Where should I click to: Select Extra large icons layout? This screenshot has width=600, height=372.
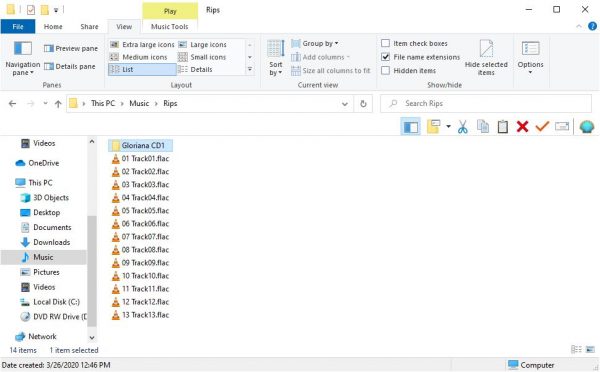(142, 45)
